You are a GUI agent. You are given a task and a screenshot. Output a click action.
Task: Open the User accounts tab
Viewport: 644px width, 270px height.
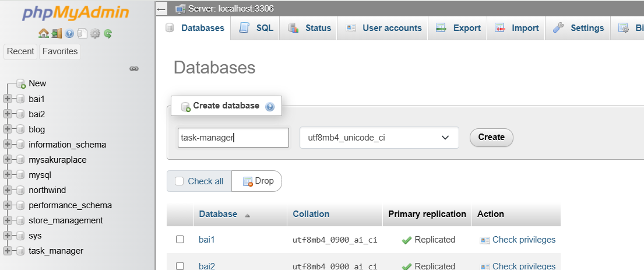click(x=383, y=28)
